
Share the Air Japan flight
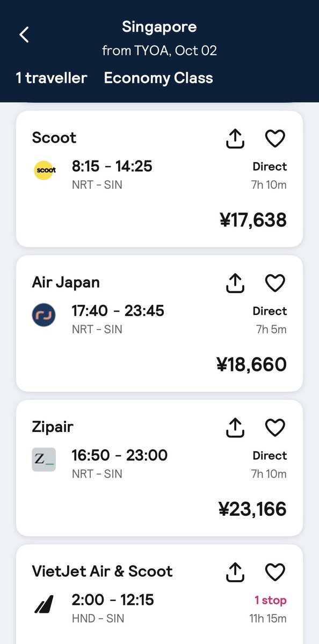click(x=235, y=283)
